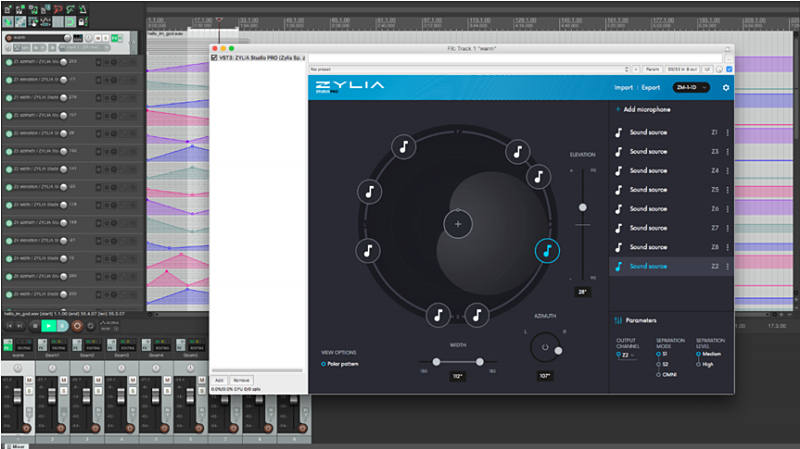
Task: Select the Z5 sound source row
Action: [671, 190]
